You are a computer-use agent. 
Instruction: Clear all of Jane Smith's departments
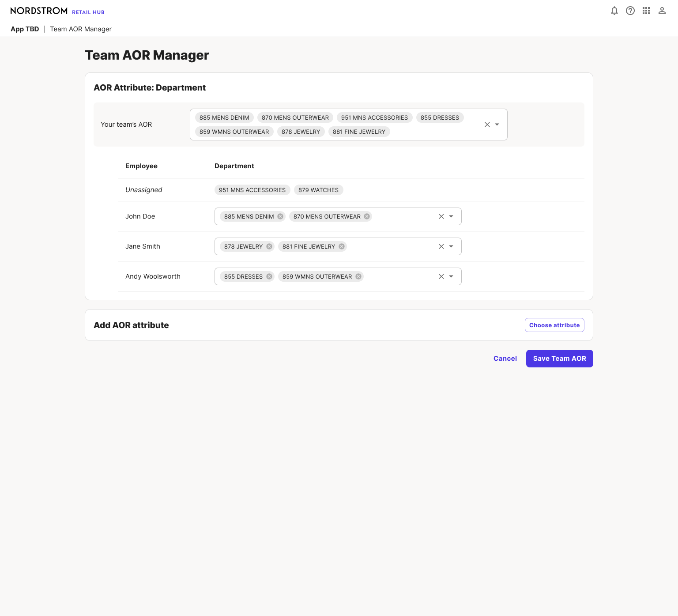click(441, 246)
